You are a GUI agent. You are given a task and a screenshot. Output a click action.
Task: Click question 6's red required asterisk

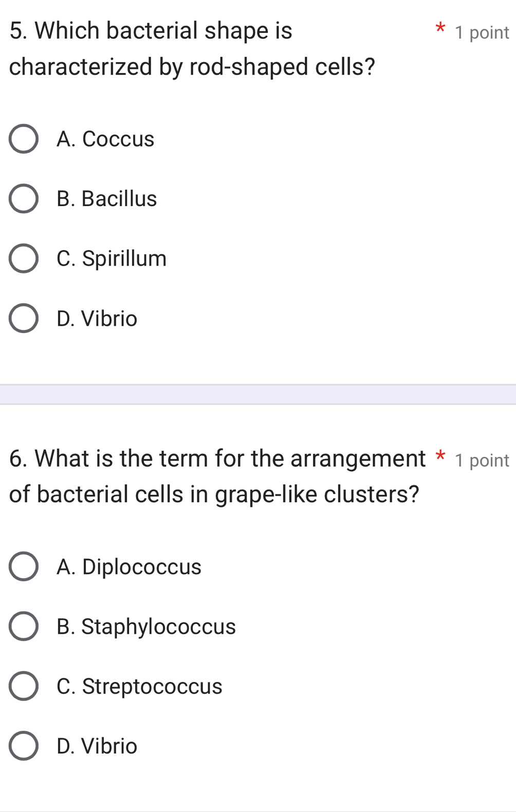(439, 455)
